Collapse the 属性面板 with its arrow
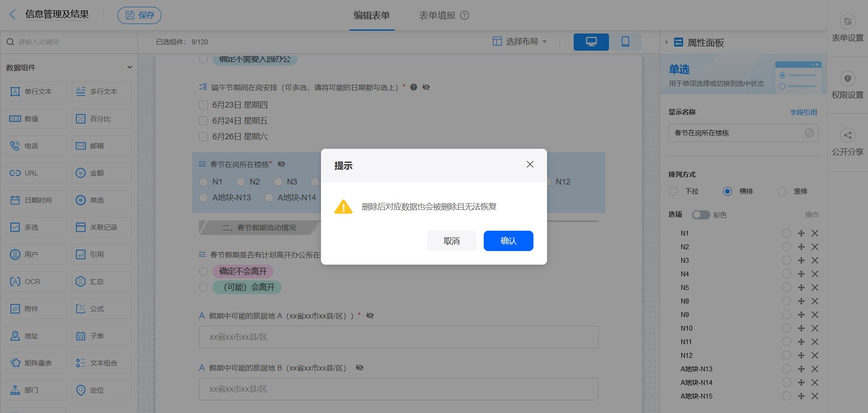Image resolution: width=868 pixels, height=413 pixels. click(666, 42)
